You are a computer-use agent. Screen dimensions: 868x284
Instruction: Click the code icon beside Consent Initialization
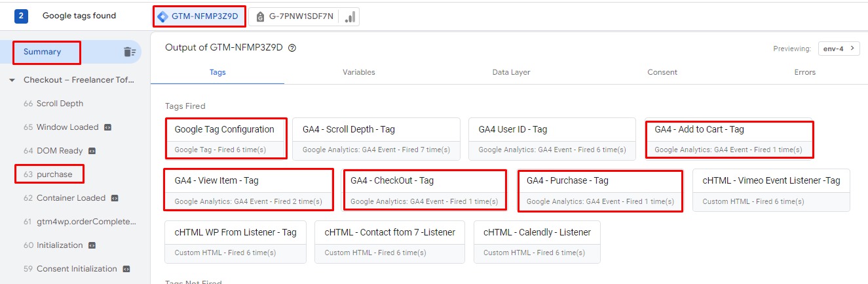[126, 269]
